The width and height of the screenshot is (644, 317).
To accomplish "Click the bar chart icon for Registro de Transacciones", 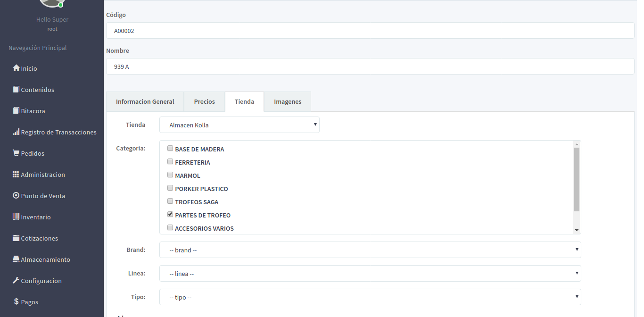I will coord(16,132).
